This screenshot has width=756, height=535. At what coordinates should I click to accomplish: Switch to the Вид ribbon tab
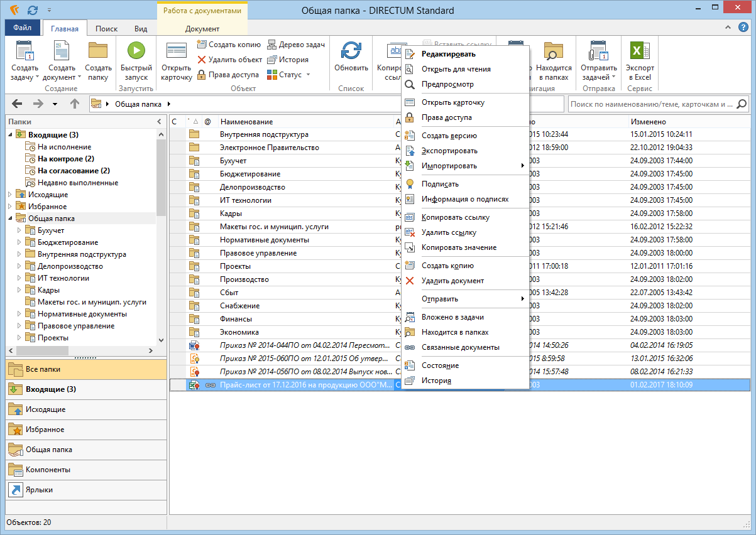(x=141, y=28)
